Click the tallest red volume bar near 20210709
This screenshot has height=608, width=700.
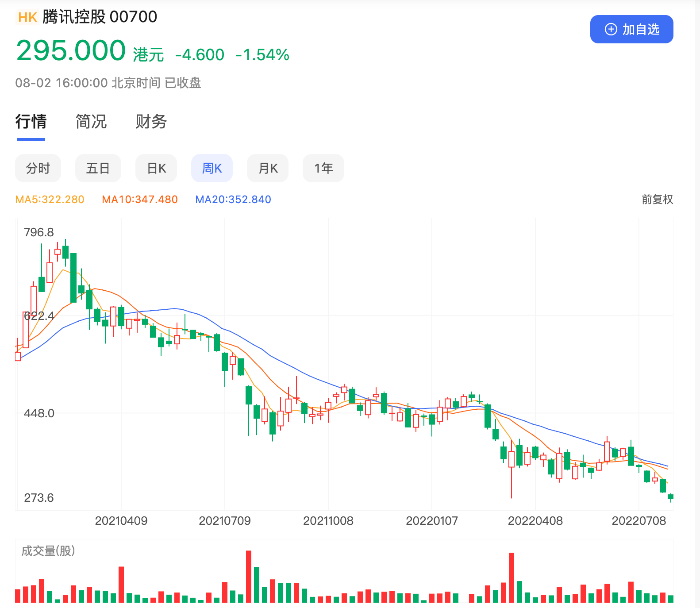(249, 577)
